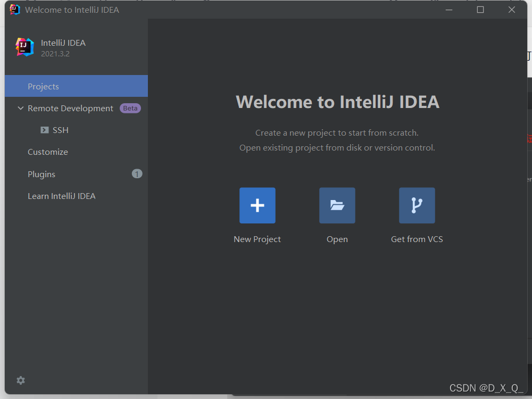Maximize the Welcome window

(480, 10)
